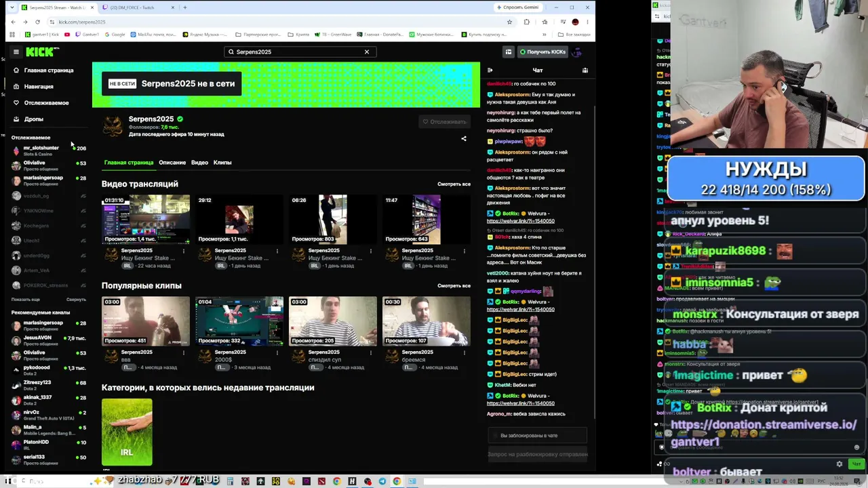Screen dimensions: 868x488
Task: Open the 00:30 clip thumbnail
Action: point(427,321)
